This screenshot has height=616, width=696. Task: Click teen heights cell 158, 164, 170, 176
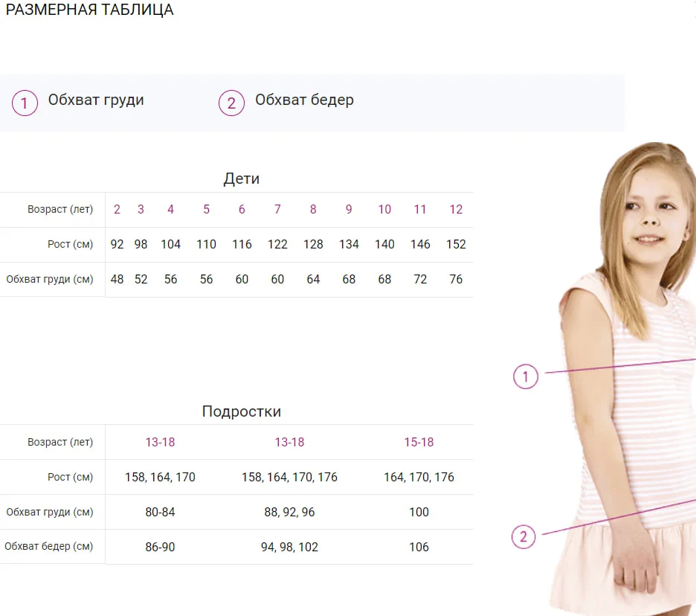pyautogui.click(x=289, y=477)
